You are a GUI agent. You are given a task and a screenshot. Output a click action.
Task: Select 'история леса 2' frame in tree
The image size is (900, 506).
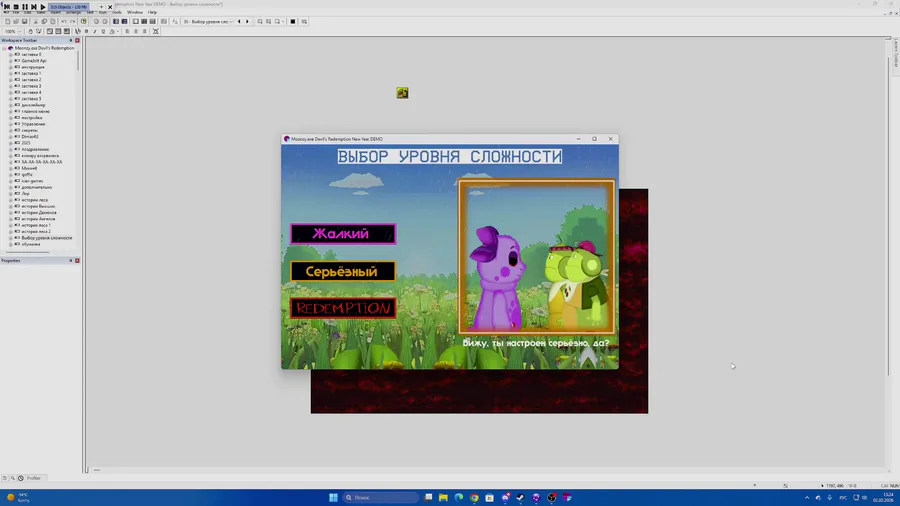point(36,232)
